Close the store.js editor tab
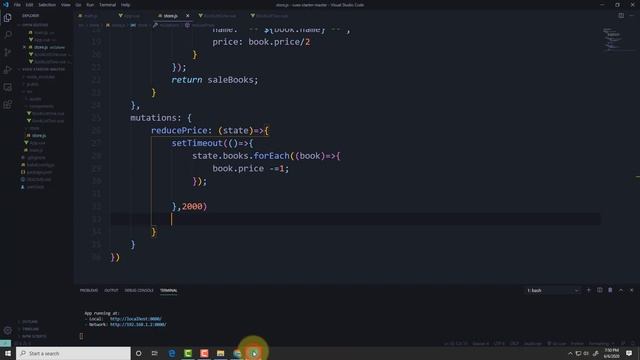Screen dimensions: 640x360 [x=188, y=16]
